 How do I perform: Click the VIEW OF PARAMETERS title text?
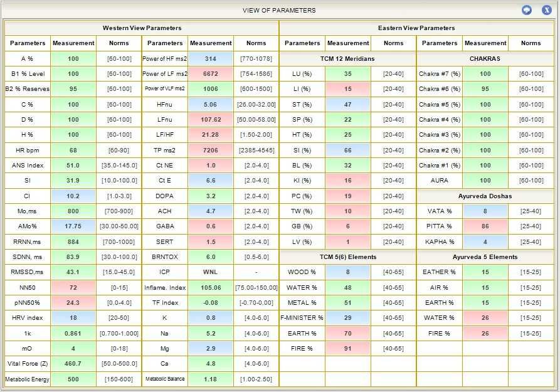[x=279, y=11]
